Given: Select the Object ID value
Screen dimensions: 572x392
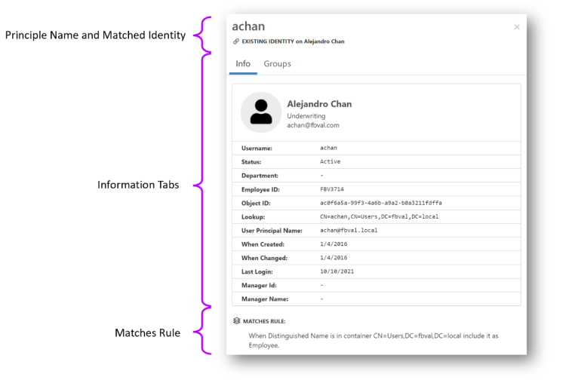Looking at the screenshot, I should pyautogui.click(x=380, y=204).
